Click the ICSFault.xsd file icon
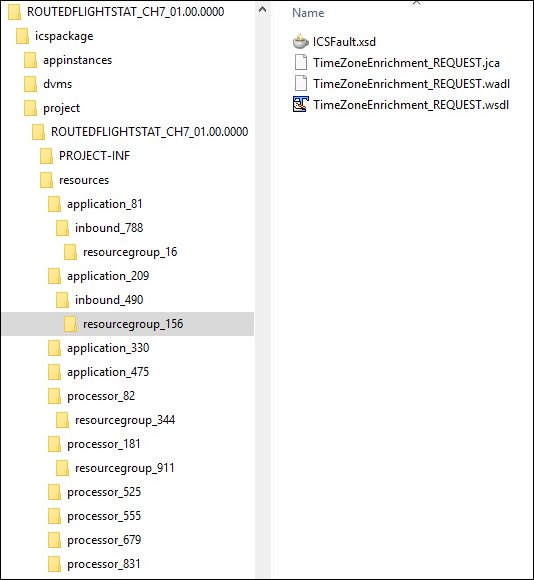The height and width of the screenshot is (580, 534). pos(301,41)
